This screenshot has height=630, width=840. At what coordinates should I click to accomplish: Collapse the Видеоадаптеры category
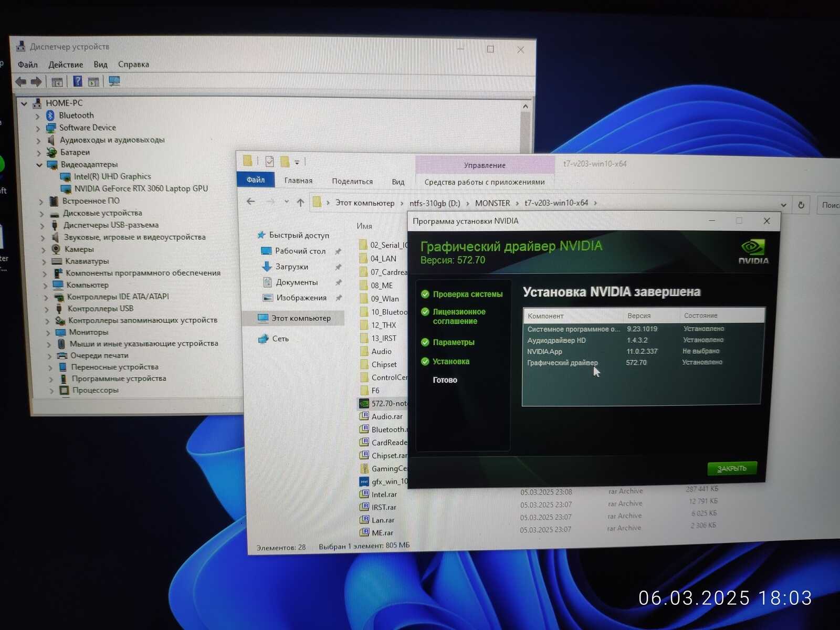pyautogui.click(x=39, y=165)
